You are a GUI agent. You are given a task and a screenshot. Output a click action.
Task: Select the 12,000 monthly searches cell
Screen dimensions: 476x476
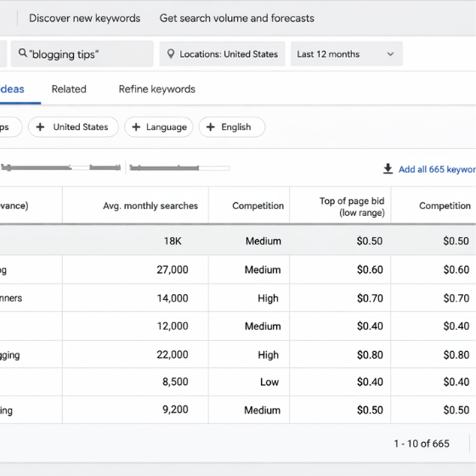coord(135,326)
